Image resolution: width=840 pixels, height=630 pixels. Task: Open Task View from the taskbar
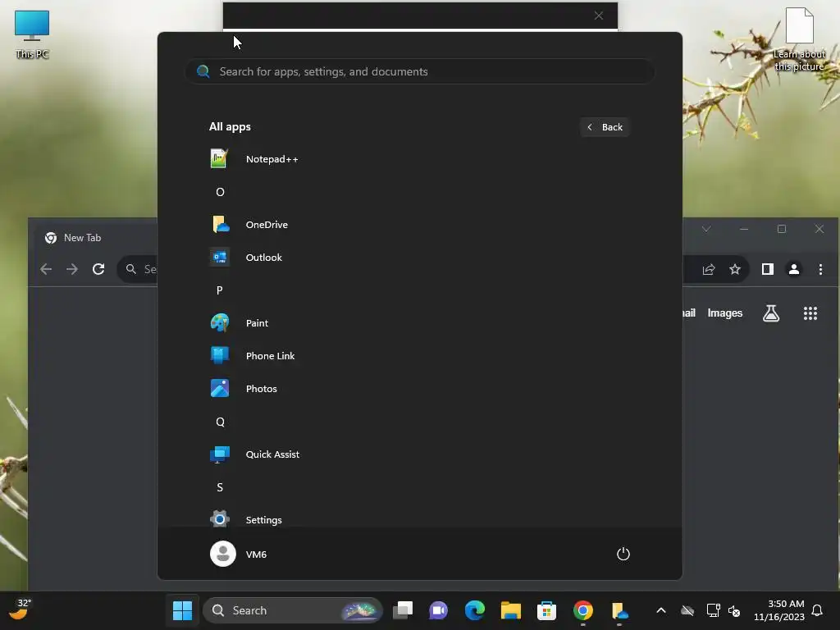click(x=403, y=610)
